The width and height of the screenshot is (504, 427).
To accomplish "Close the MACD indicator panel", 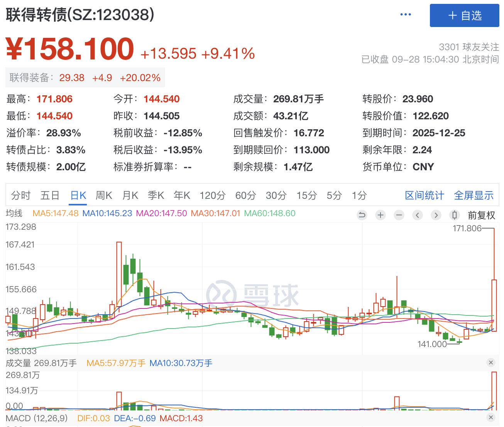I will pos(491,417).
